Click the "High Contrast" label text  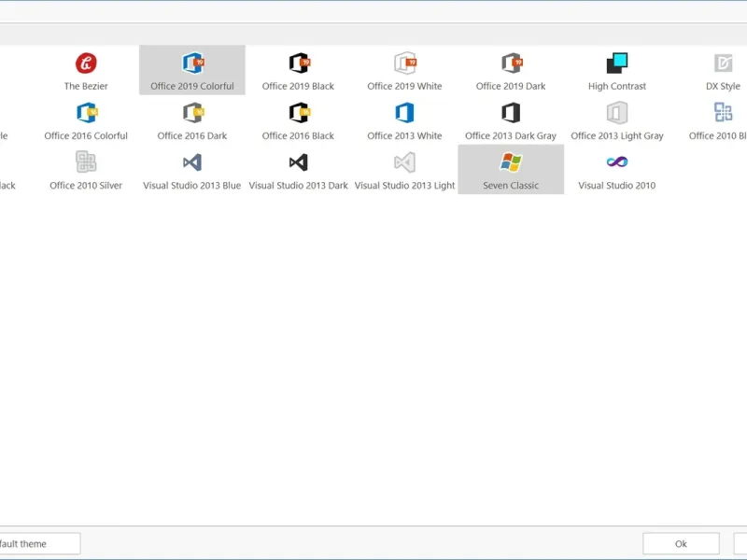(x=617, y=86)
